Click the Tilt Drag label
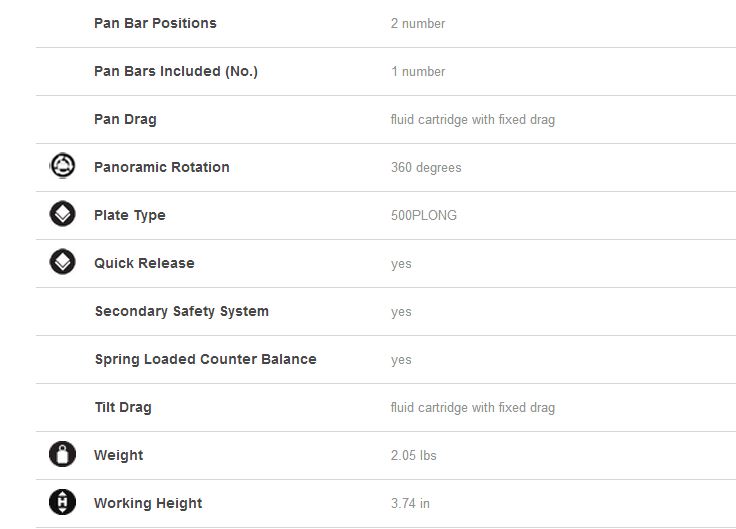 (123, 407)
